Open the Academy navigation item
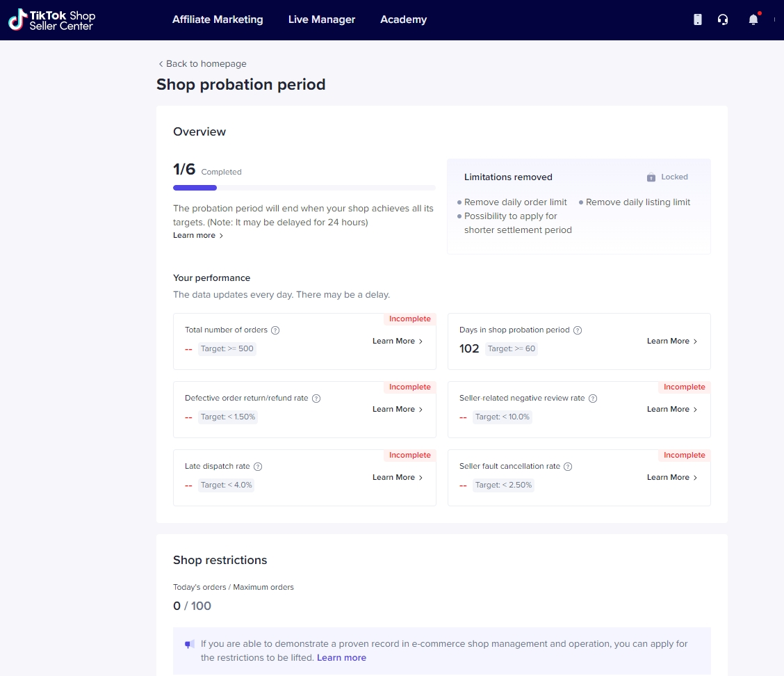 [403, 19]
